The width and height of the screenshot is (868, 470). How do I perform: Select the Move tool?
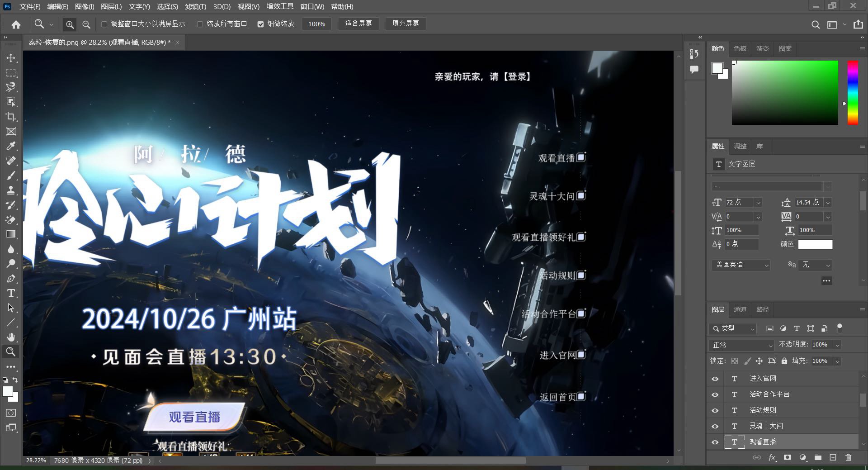tap(11, 58)
